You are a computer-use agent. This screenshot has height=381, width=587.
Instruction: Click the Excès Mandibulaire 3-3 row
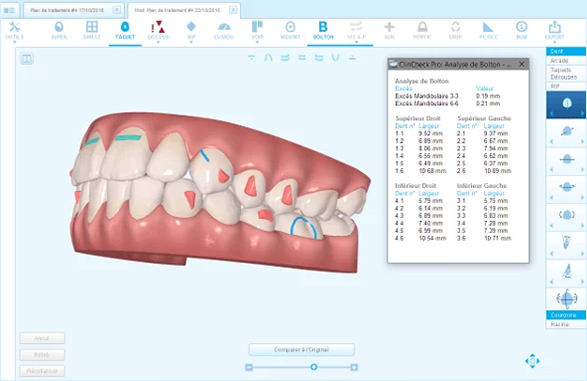(448, 96)
